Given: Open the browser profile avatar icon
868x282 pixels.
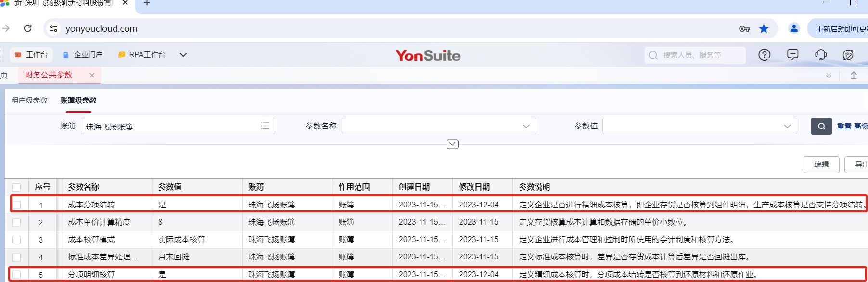Looking at the screenshot, I should 794,28.
